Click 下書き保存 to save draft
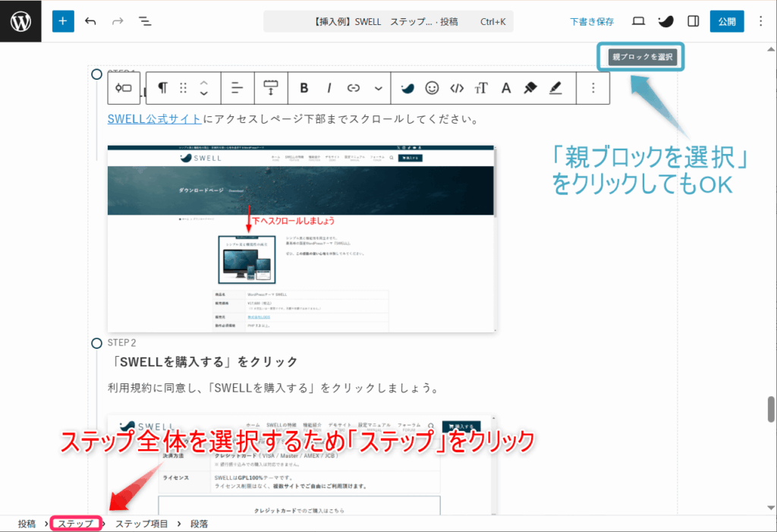This screenshot has height=532, width=777. point(592,22)
